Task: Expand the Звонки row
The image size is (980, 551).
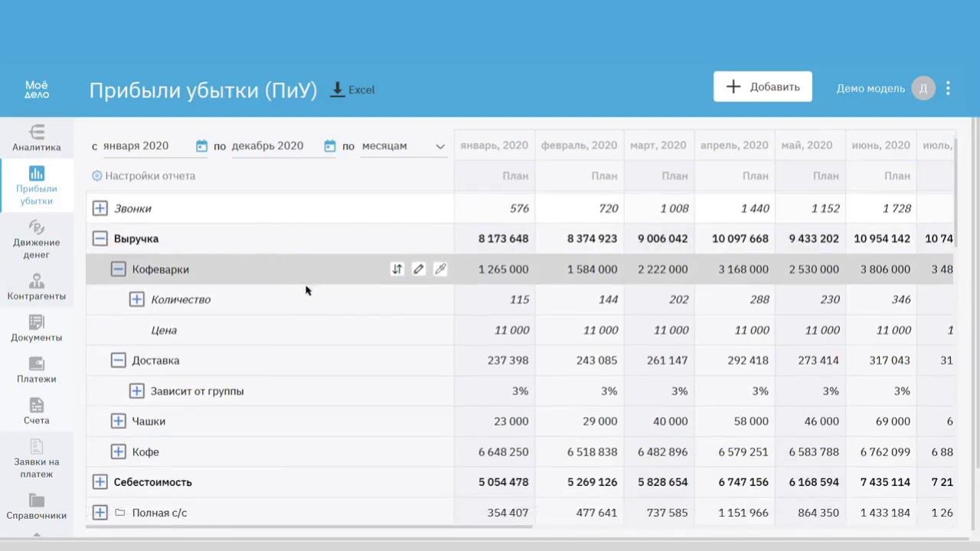Action: [x=100, y=208]
